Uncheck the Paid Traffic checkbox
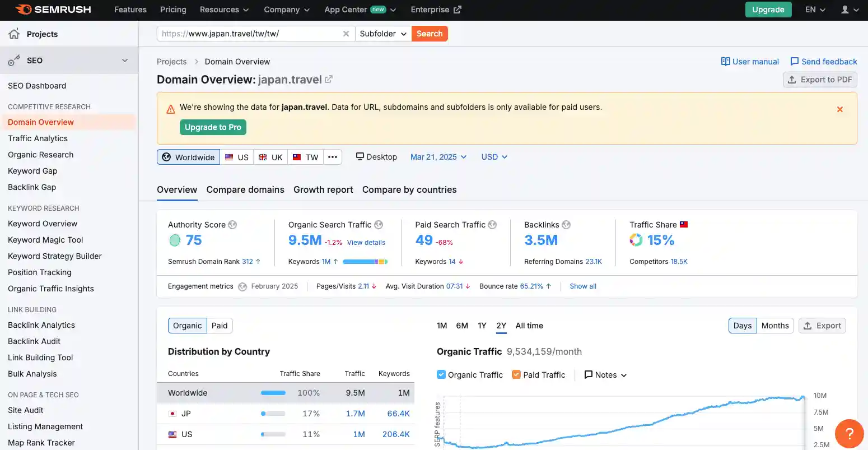 click(x=516, y=374)
